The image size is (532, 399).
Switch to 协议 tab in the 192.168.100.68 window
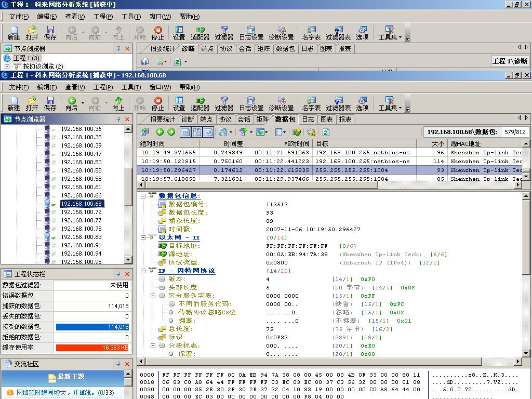(226, 119)
